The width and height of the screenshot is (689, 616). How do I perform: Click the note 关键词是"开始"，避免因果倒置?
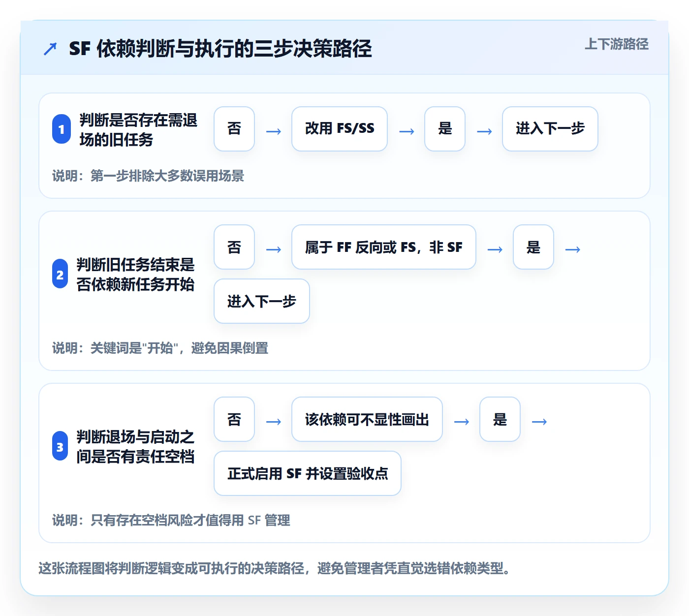pos(160,348)
